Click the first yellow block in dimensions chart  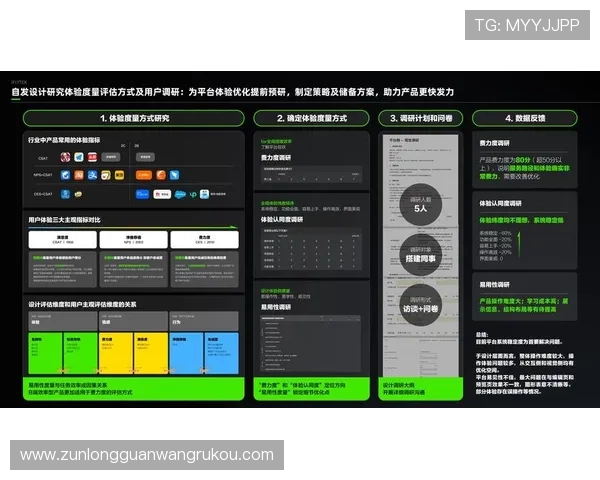tap(116, 353)
